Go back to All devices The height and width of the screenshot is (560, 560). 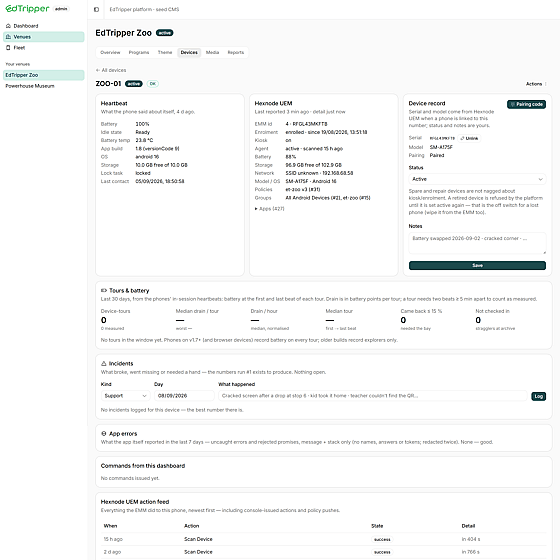(x=111, y=70)
